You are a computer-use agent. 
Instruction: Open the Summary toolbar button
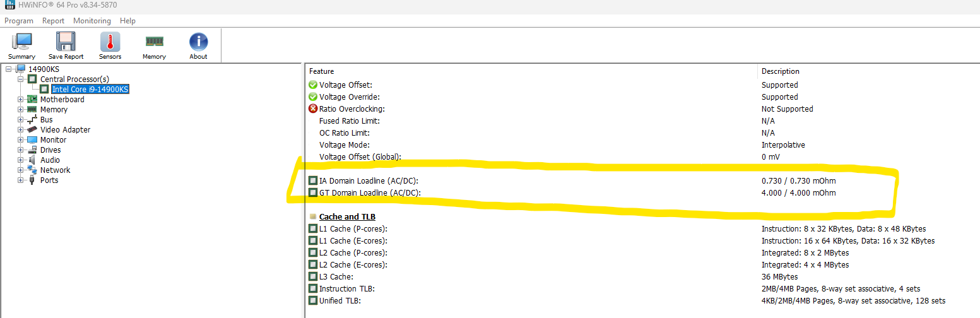click(21, 46)
